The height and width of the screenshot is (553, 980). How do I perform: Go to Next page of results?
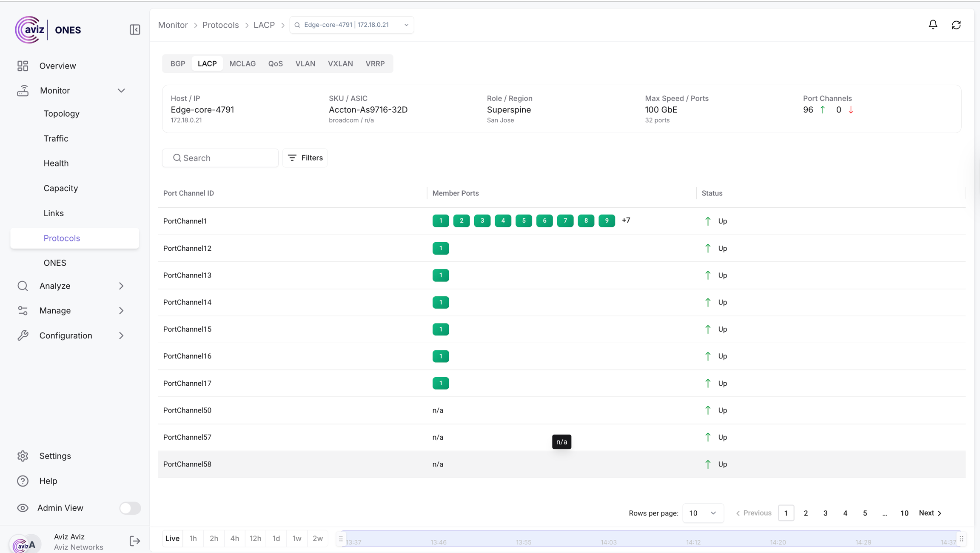tap(930, 513)
